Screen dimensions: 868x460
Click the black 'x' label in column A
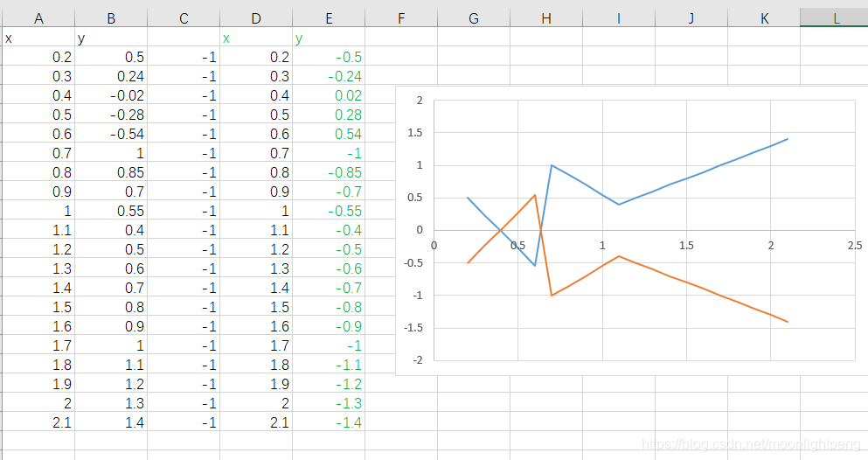click(8, 38)
